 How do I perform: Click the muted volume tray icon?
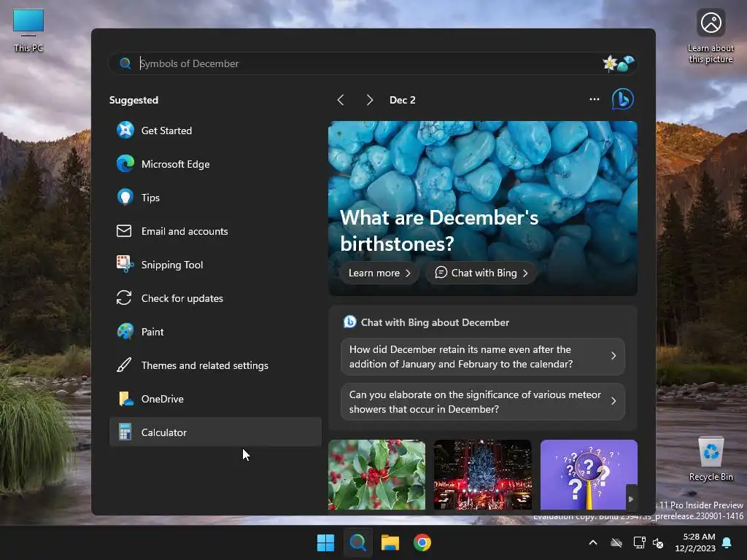[658, 542]
